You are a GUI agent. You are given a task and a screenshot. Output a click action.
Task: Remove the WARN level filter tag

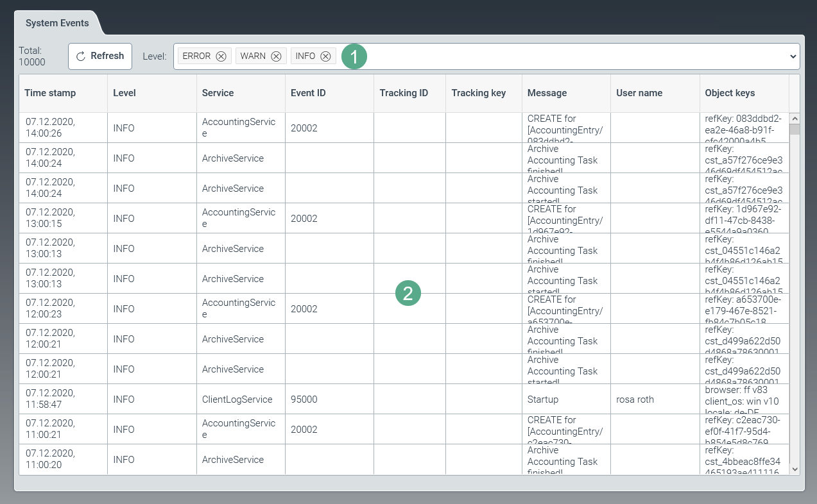pos(276,56)
